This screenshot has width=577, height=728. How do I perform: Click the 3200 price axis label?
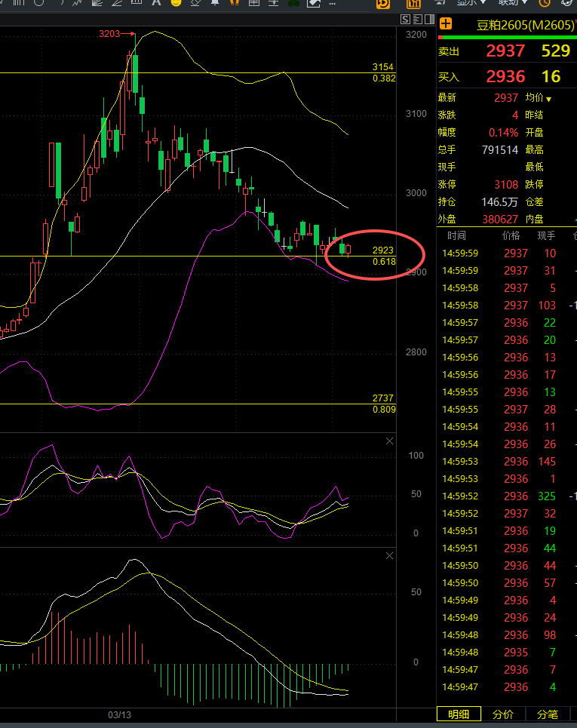click(416, 35)
